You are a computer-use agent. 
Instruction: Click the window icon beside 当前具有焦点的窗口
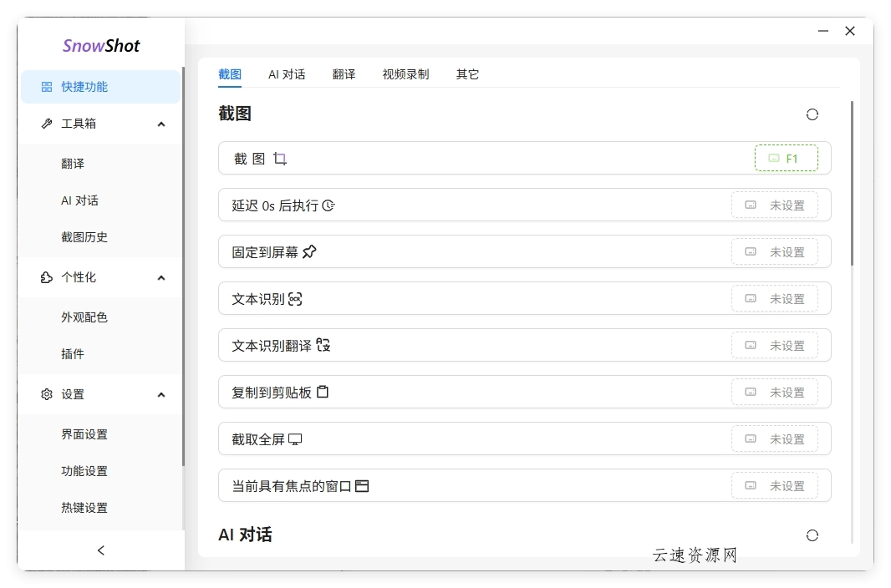pyautogui.click(x=361, y=485)
